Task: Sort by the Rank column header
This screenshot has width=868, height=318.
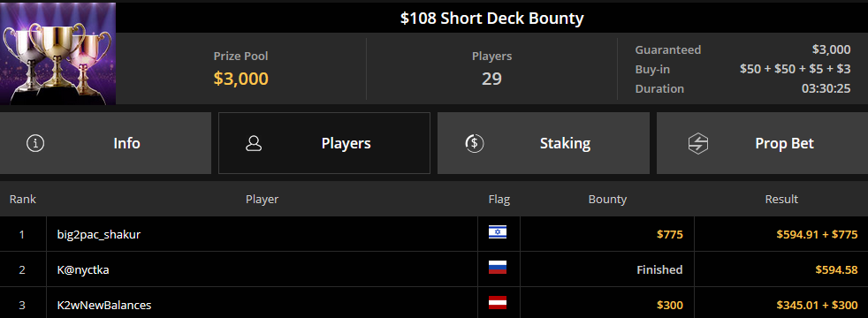Action: (x=23, y=199)
